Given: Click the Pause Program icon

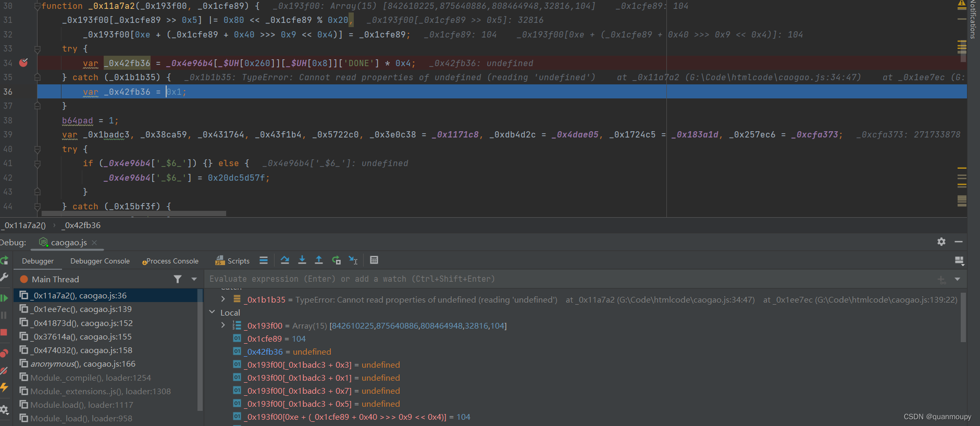Looking at the screenshot, I should (4, 315).
